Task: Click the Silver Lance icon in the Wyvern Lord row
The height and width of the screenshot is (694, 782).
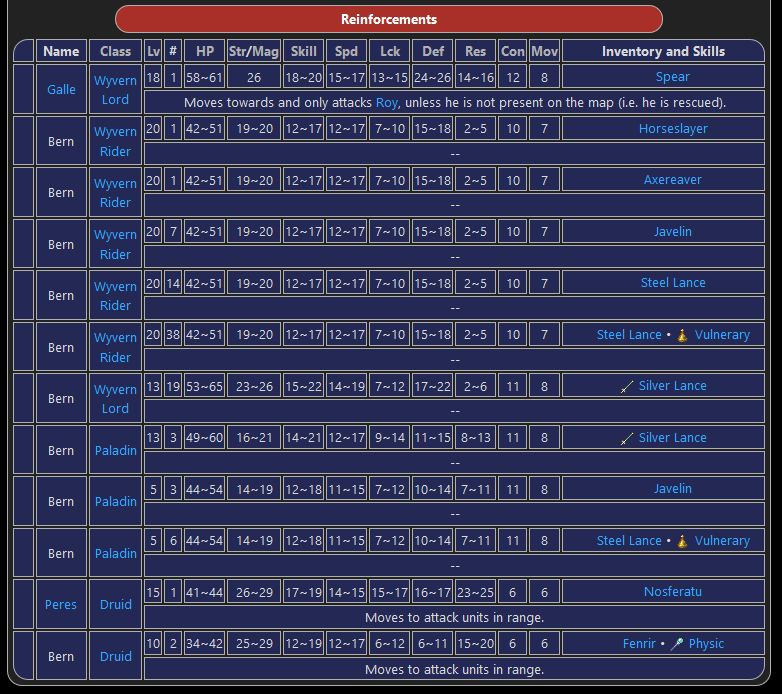Action: click(x=627, y=387)
